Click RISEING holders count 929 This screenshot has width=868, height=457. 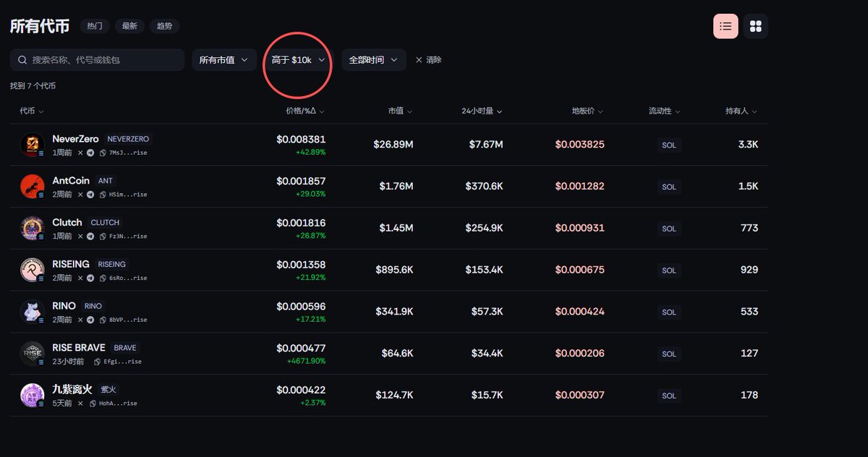pos(749,270)
